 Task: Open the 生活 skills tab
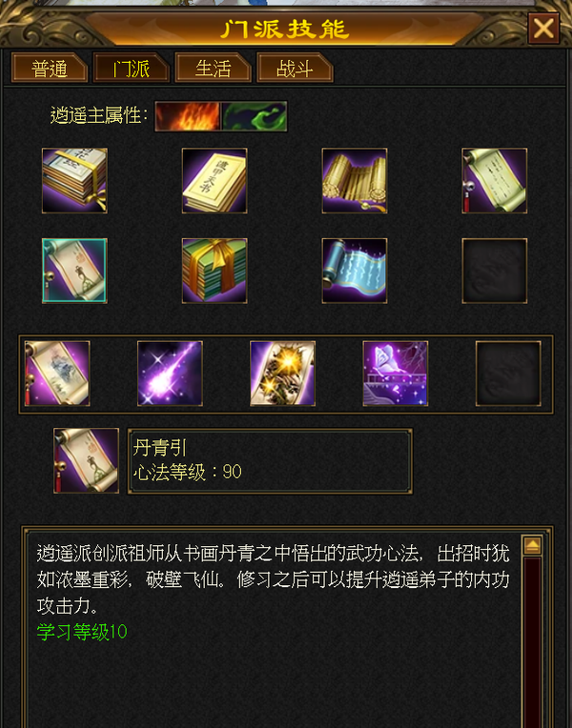[213, 68]
